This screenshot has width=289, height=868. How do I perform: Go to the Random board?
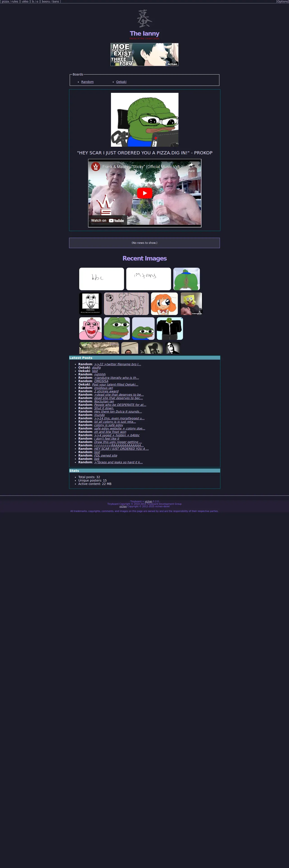88,82
